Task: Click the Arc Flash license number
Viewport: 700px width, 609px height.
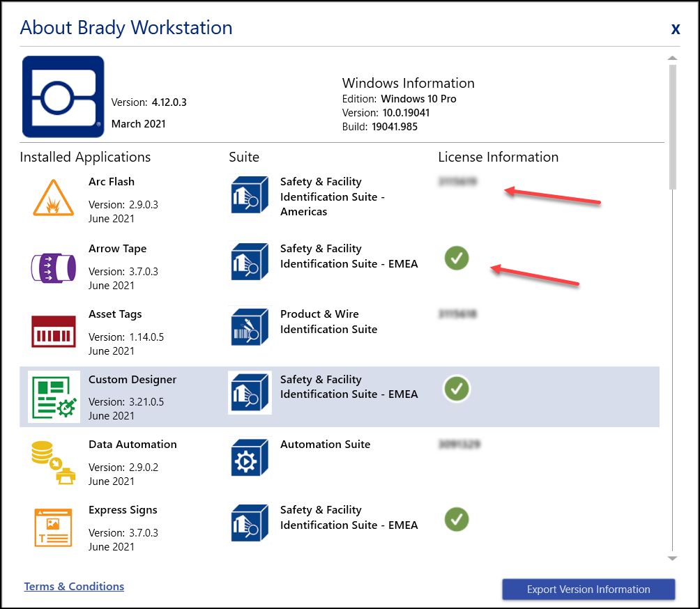Action: (457, 183)
